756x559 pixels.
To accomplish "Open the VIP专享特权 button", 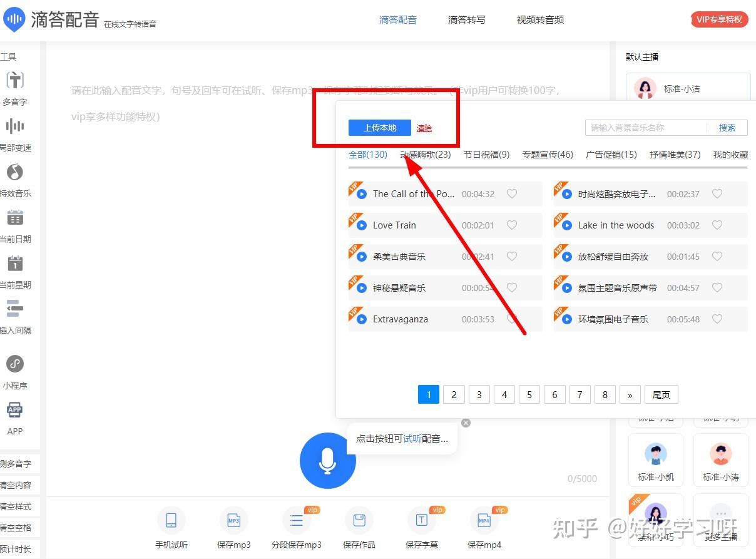I will click(x=719, y=19).
